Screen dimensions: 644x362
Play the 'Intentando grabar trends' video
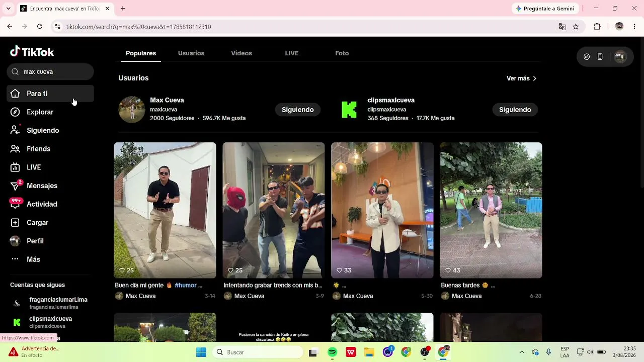click(x=274, y=210)
